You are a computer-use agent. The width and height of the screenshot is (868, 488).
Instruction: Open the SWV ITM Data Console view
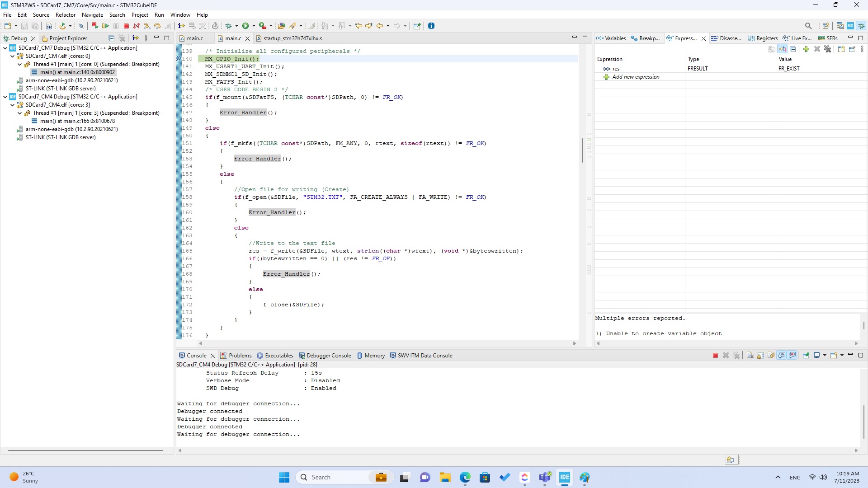click(x=425, y=356)
